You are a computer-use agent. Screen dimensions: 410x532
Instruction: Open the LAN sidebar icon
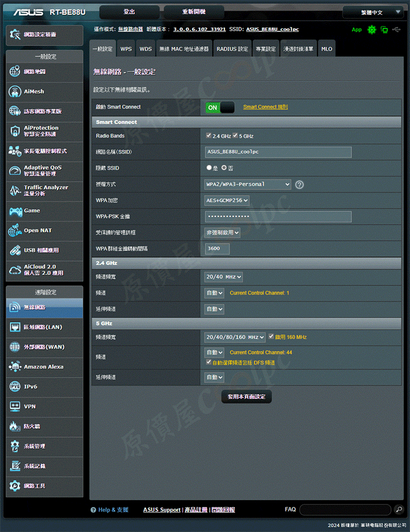tap(14, 327)
